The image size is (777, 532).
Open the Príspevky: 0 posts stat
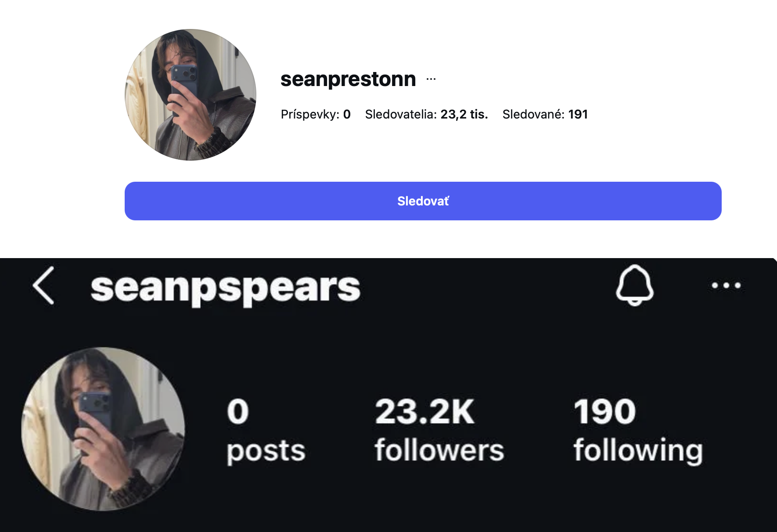316,114
